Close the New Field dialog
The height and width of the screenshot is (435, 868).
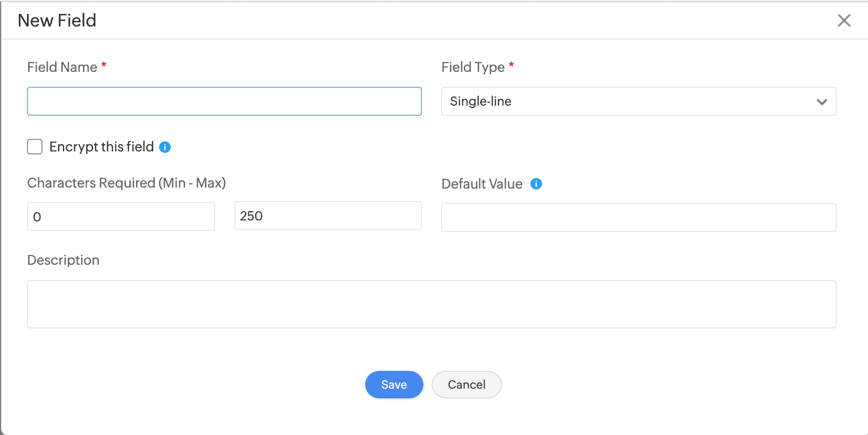pos(844,20)
